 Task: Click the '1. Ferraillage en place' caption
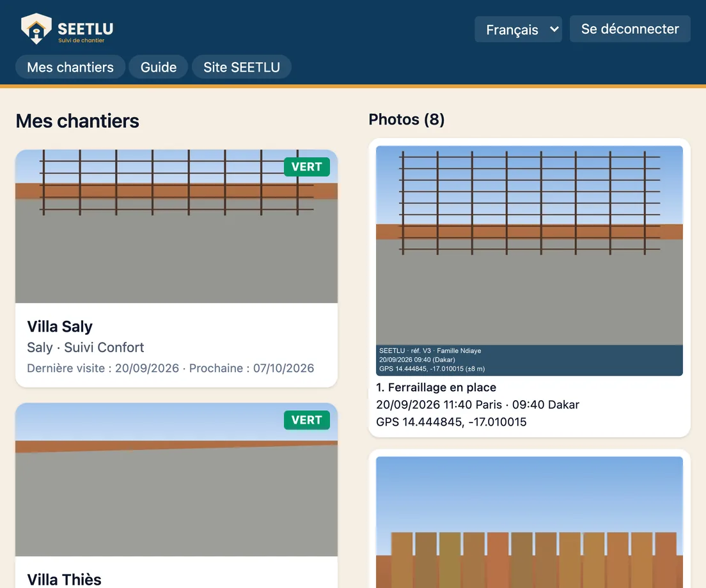[436, 387]
